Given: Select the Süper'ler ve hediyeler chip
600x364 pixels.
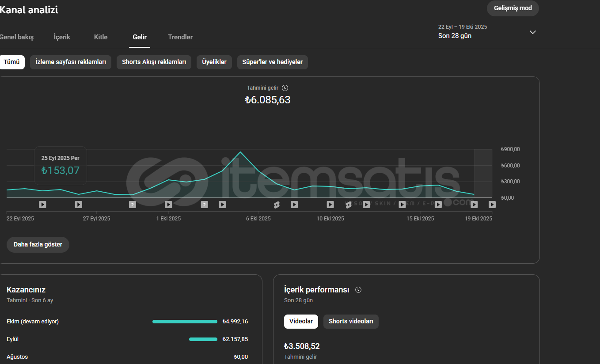Looking at the screenshot, I should click(x=272, y=62).
